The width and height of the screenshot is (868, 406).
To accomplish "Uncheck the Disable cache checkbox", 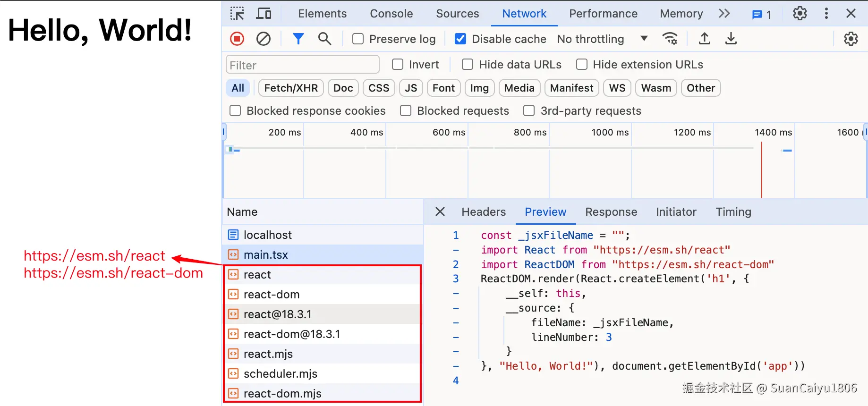I will click(460, 39).
